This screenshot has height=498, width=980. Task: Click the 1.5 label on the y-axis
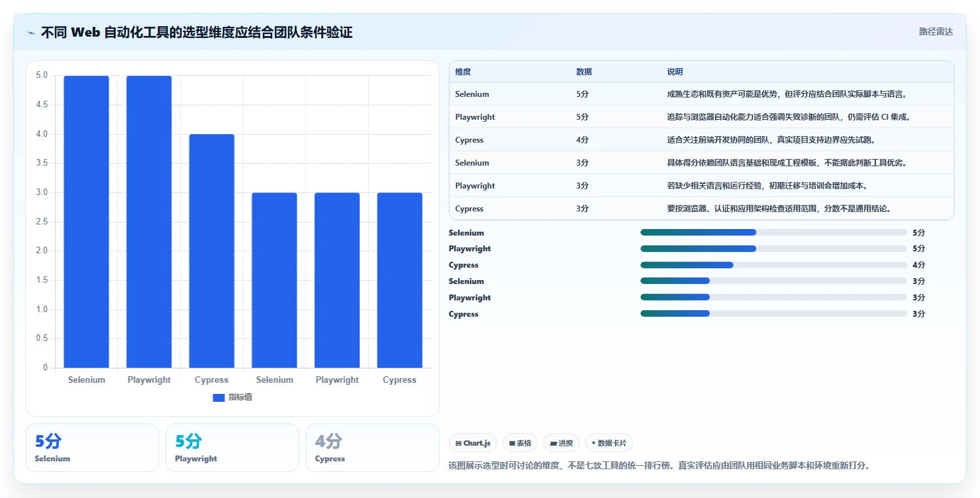pyautogui.click(x=42, y=280)
